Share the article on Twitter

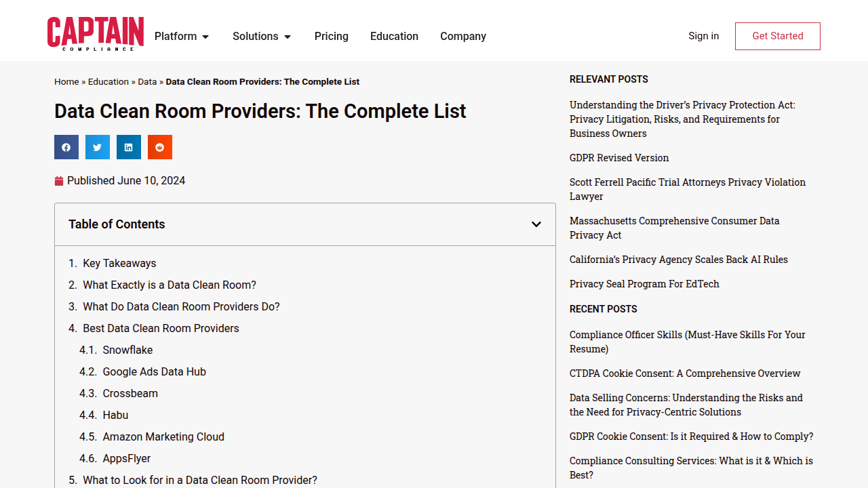point(98,147)
